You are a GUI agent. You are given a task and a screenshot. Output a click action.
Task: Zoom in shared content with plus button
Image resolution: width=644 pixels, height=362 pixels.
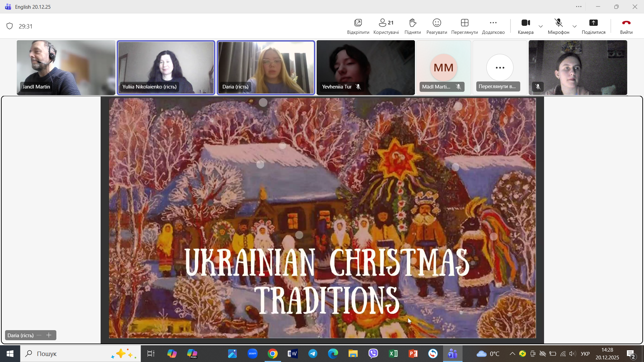click(x=49, y=335)
